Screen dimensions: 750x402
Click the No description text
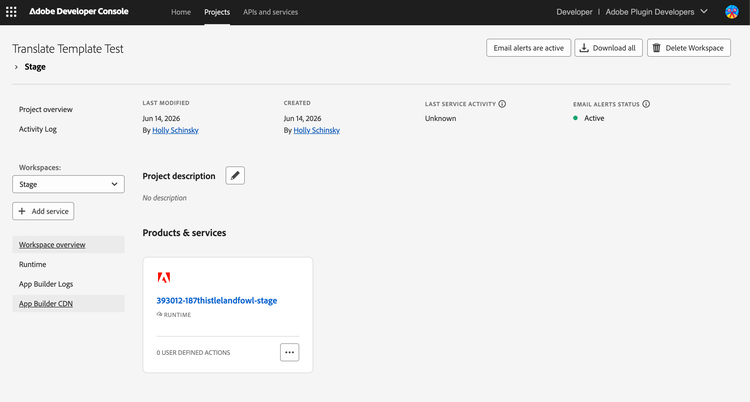(x=165, y=198)
